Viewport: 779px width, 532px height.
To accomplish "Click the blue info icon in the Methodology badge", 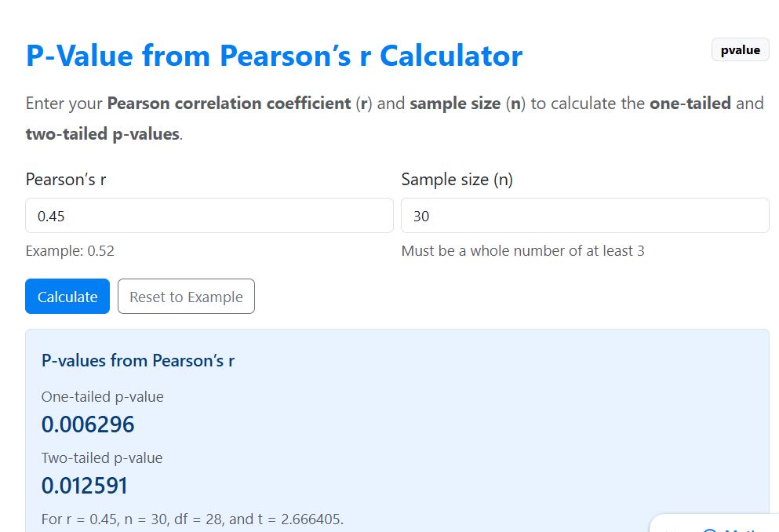I will pos(709,530).
